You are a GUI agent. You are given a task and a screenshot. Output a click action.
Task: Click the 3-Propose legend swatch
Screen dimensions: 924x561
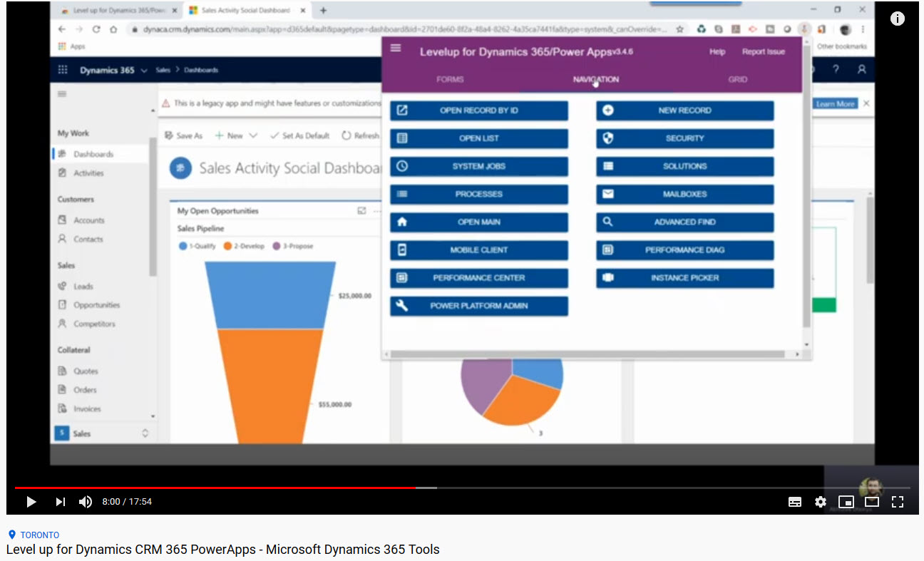tap(277, 246)
